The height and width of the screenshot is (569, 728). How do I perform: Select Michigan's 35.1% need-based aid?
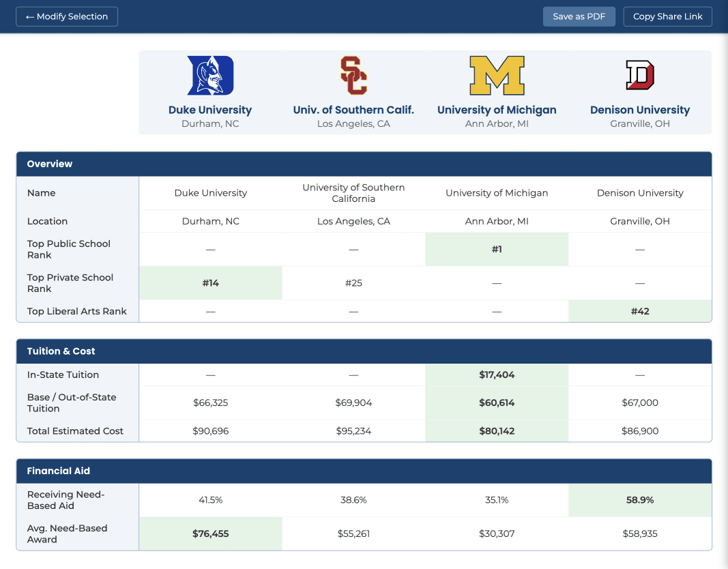pyautogui.click(x=497, y=500)
